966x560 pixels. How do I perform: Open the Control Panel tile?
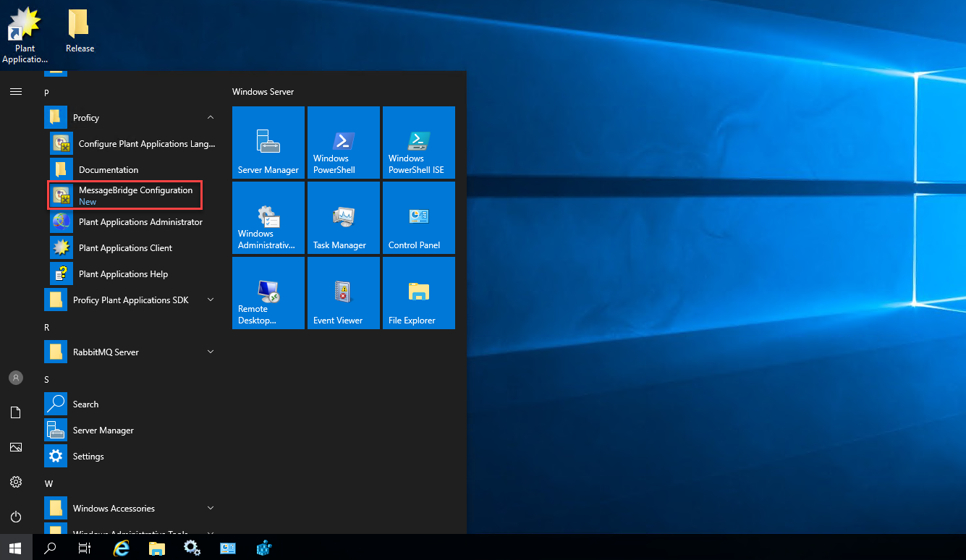pos(419,218)
